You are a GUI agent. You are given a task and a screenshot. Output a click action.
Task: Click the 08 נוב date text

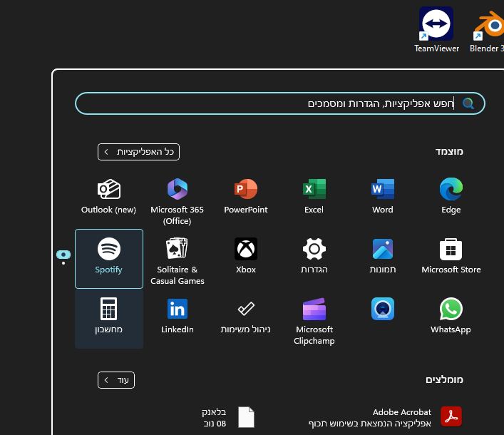click(215, 424)
